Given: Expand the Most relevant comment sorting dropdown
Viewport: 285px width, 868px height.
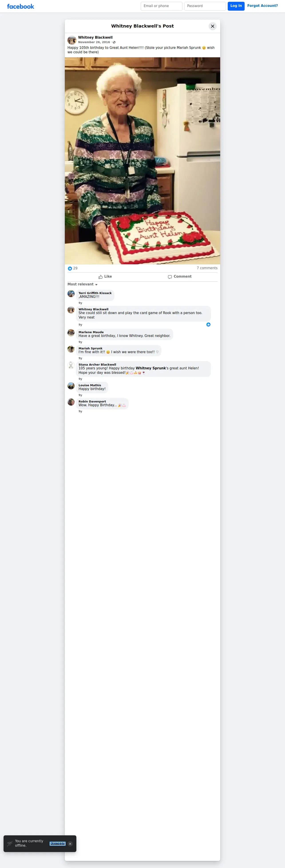Looking at the screenshot, I should 83,284.
